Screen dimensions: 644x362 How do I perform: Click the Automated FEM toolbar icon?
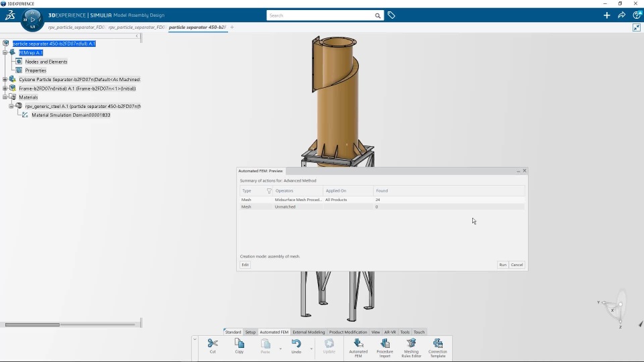(x=358, y=344)
